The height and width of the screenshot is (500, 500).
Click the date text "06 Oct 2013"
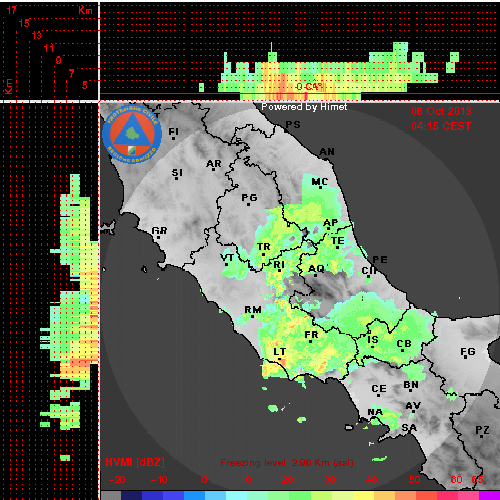tap(441, 111)
